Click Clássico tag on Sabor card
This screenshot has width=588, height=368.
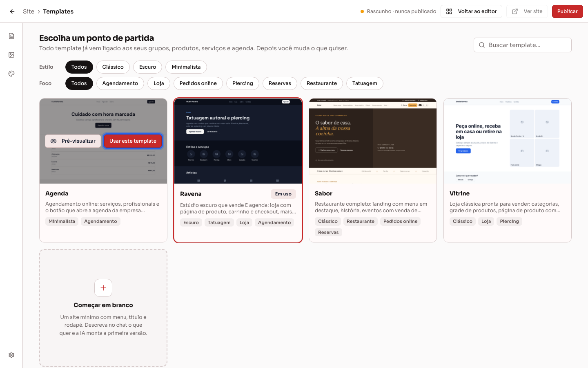click(x=328, y=221)
